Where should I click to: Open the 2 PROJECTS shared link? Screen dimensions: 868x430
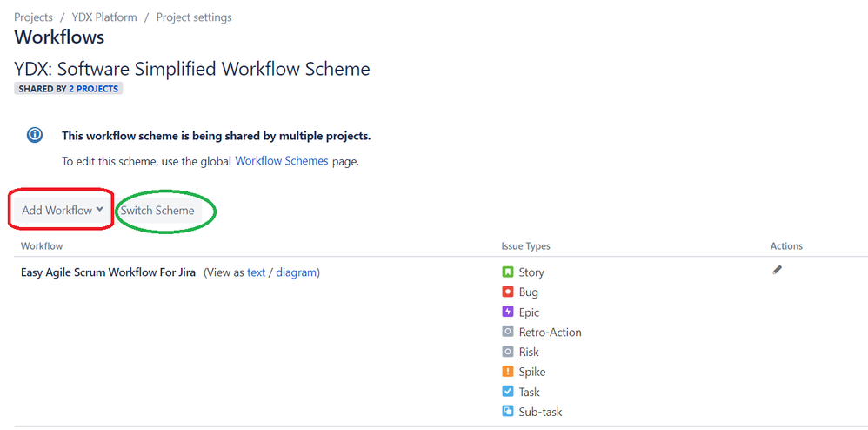[93, 88]
